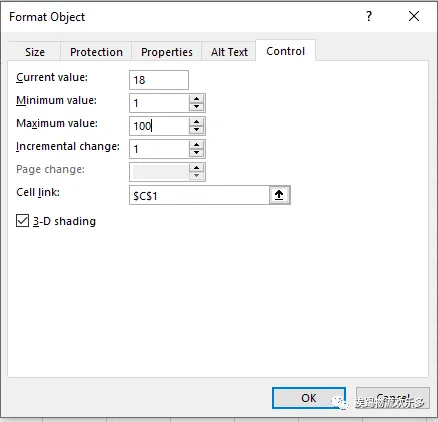This screenshot has height=422, width=438.
Task: Go to the Alt Text tab
Action: pos(229,52)
